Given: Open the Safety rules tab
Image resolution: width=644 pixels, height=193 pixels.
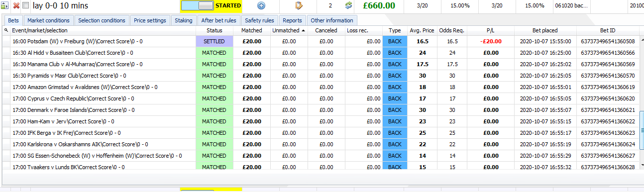Looking at the screenshot, I should [x=259, y=20].
